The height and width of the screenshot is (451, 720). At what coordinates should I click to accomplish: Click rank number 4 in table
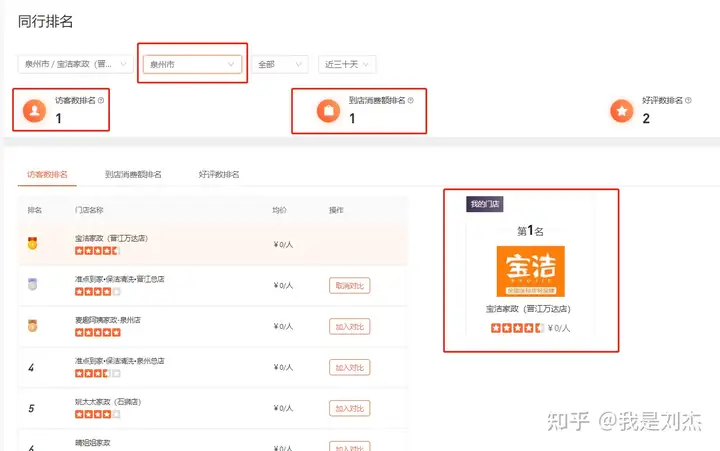coord(31,367)
